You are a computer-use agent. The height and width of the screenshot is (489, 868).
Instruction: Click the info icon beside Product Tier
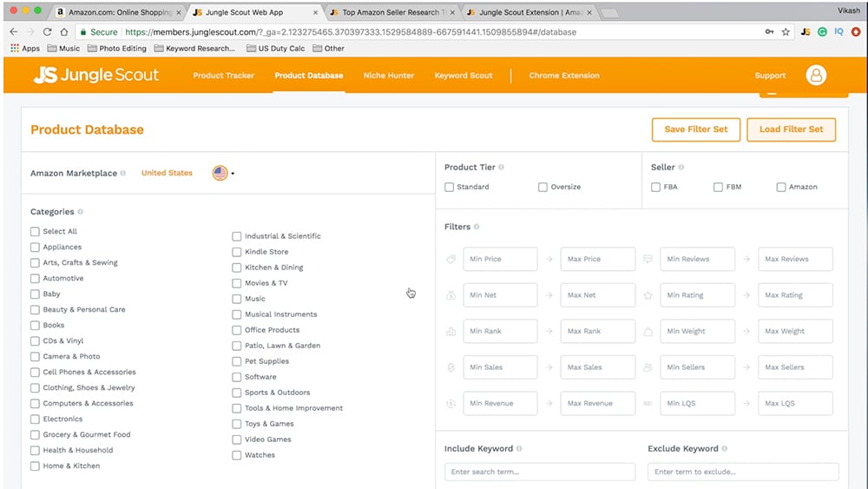tap(501, 168)
